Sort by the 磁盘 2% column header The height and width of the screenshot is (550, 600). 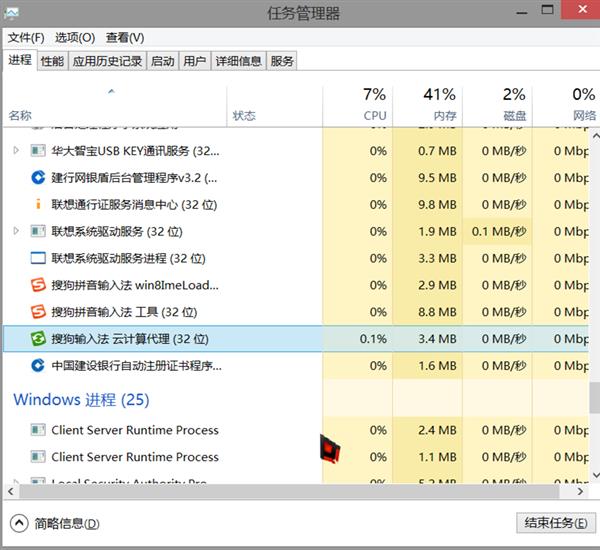497,105
